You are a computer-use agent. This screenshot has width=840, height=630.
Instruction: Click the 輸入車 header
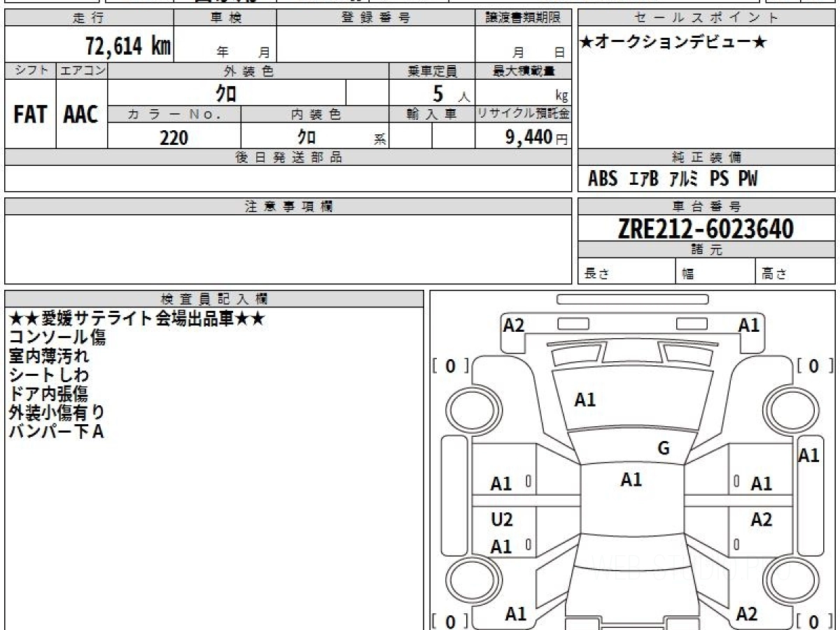click(x=432, y=115)
